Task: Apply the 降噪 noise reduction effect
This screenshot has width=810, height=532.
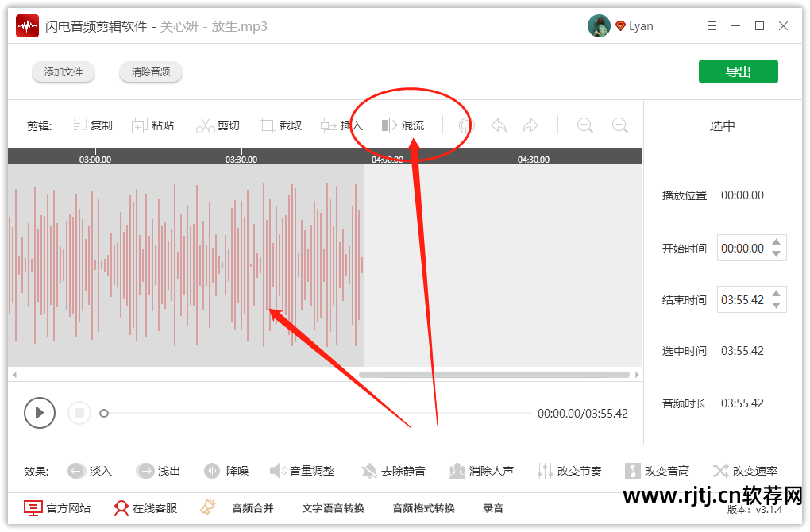Action: point(226,470)
